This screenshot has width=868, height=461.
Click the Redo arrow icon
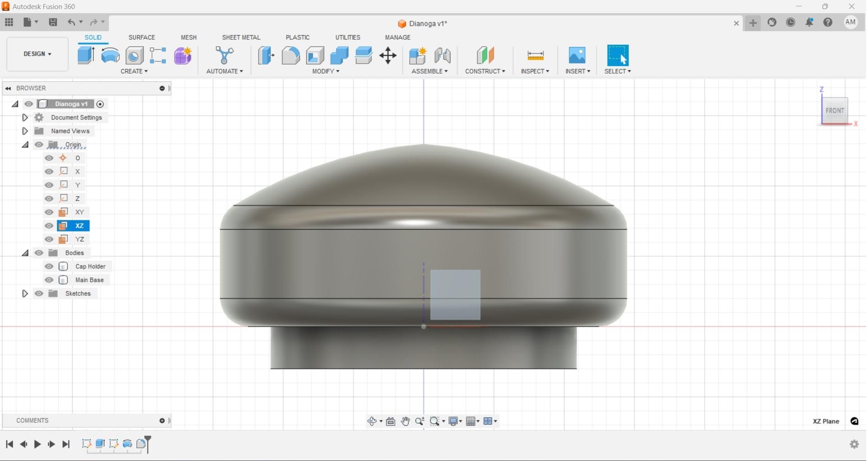tap(94, 22)
